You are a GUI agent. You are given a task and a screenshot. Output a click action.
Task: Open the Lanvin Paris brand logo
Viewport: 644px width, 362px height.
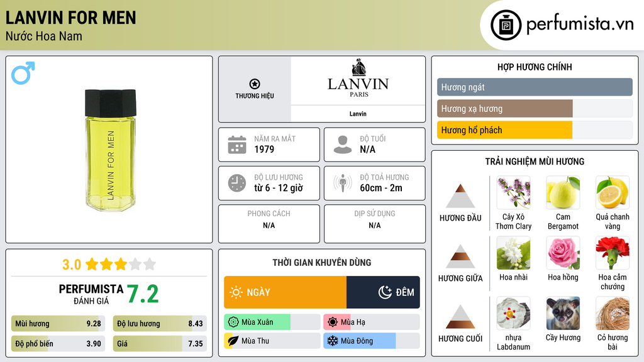click(358, 79)
